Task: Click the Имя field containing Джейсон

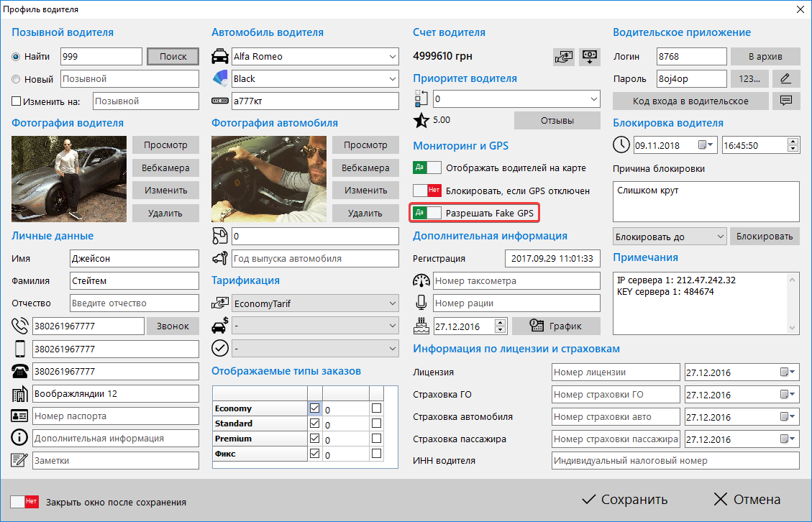Action: pos(134,258)
